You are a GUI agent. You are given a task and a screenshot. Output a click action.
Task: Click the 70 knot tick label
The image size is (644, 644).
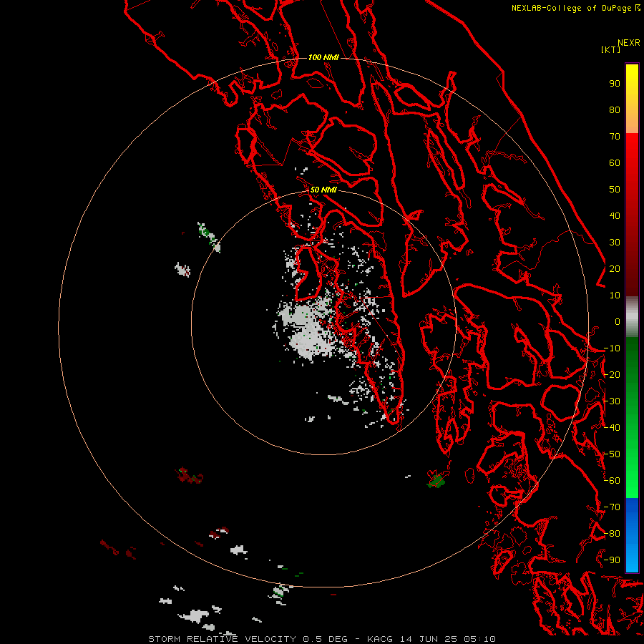pos(615,137)
